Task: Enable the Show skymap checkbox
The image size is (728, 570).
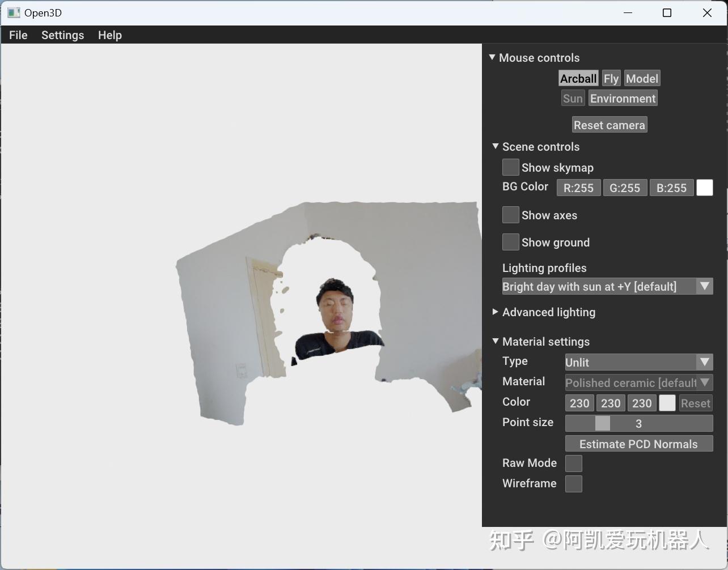Action: tap(510, 167)
